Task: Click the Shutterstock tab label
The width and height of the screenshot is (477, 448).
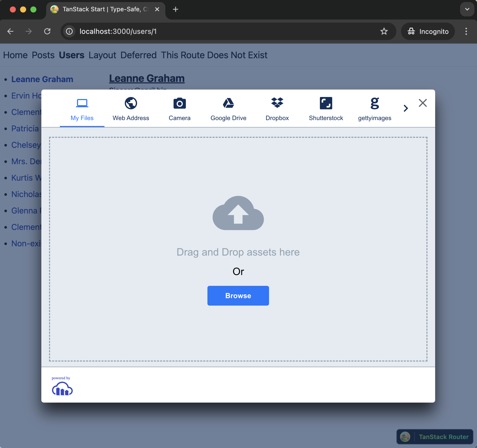Action: click(326, 118)
